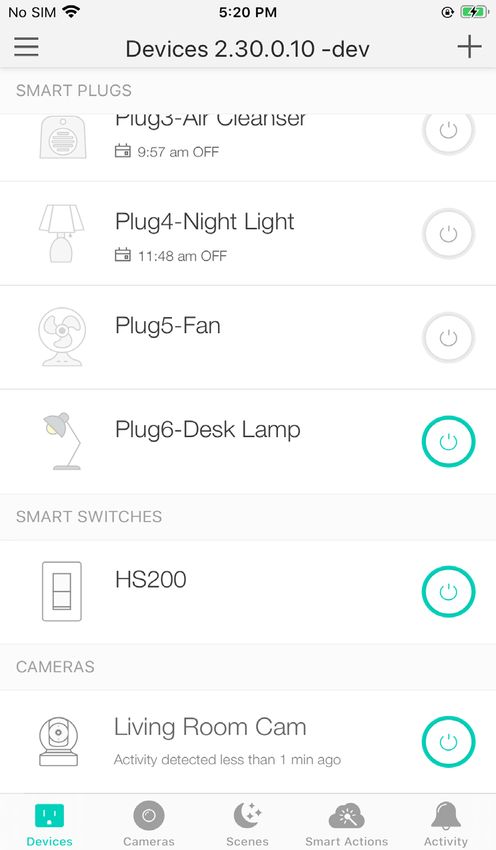496x850 pixels.
Task: Open Plug4-Night Light device name
Action: click(204, 222)
